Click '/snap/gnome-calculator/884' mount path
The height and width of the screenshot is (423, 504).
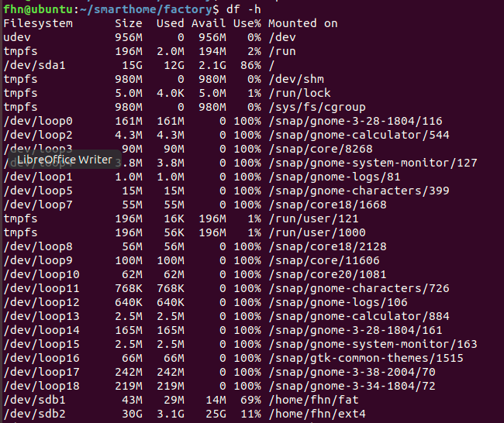coord(359,317)
